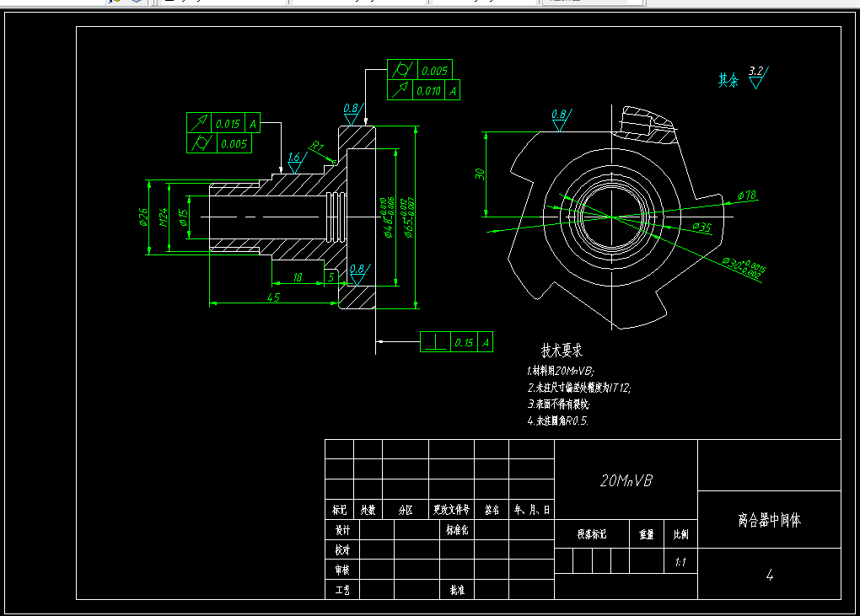Click the 20MnVB material cell in title block
860x616 pixels.
pos(626,480)
